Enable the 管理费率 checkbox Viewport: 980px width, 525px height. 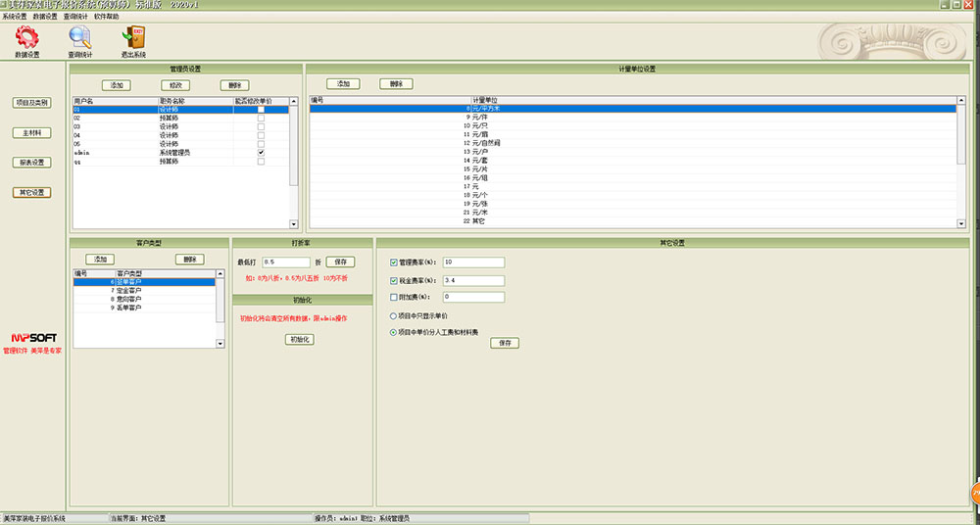[x=394, y=262]
